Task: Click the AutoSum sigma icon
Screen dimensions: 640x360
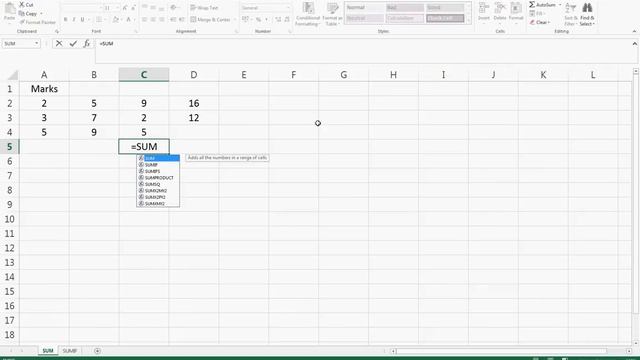Action: pos(532,4)
